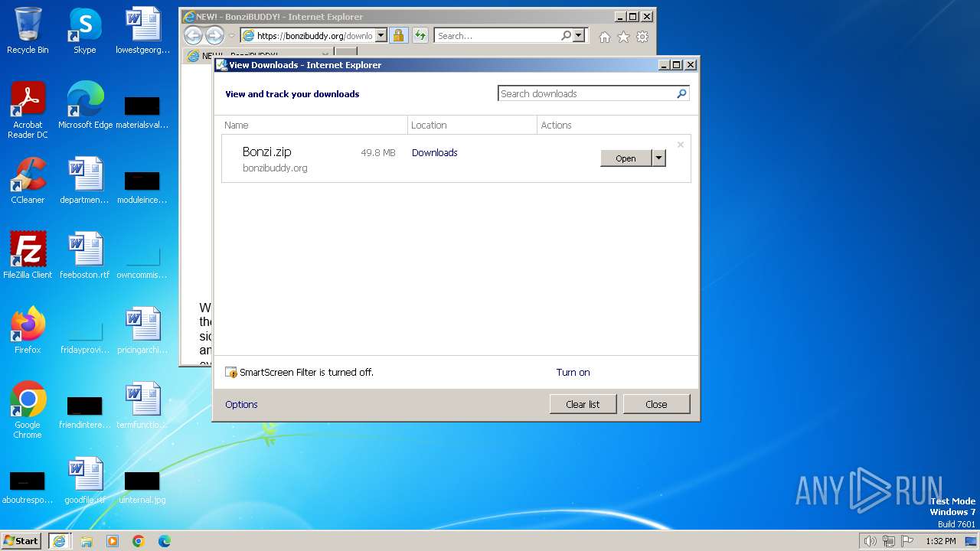Click the magnifier in Search downloads box
980x551 pixels.
click(x=681, y=93)
